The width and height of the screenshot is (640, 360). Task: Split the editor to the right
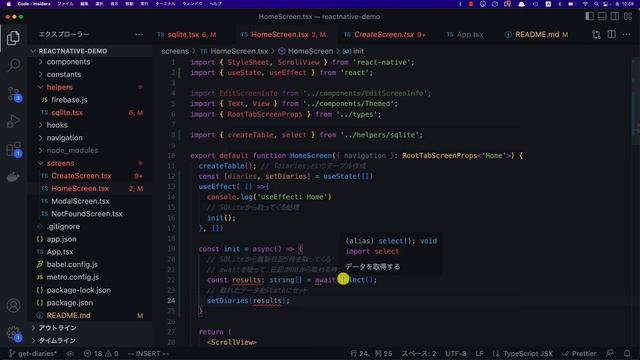[611, 35]
